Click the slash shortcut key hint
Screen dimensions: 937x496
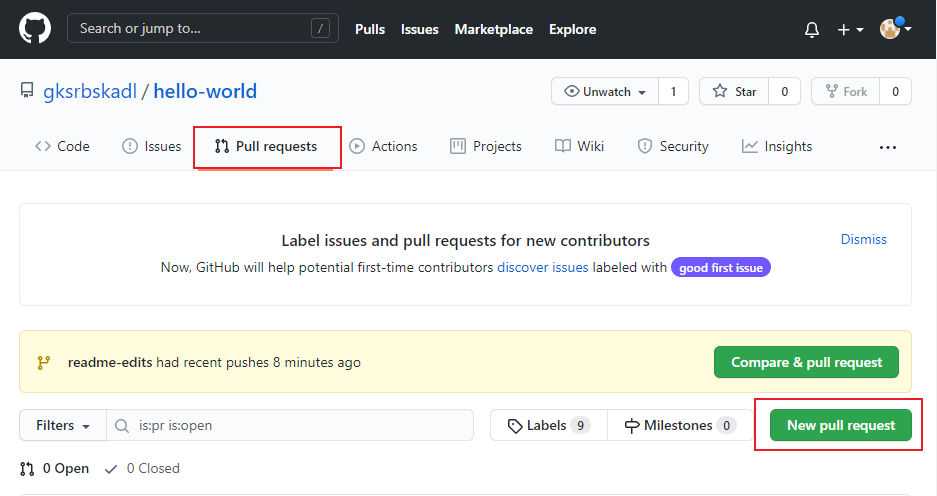(320, 28)
